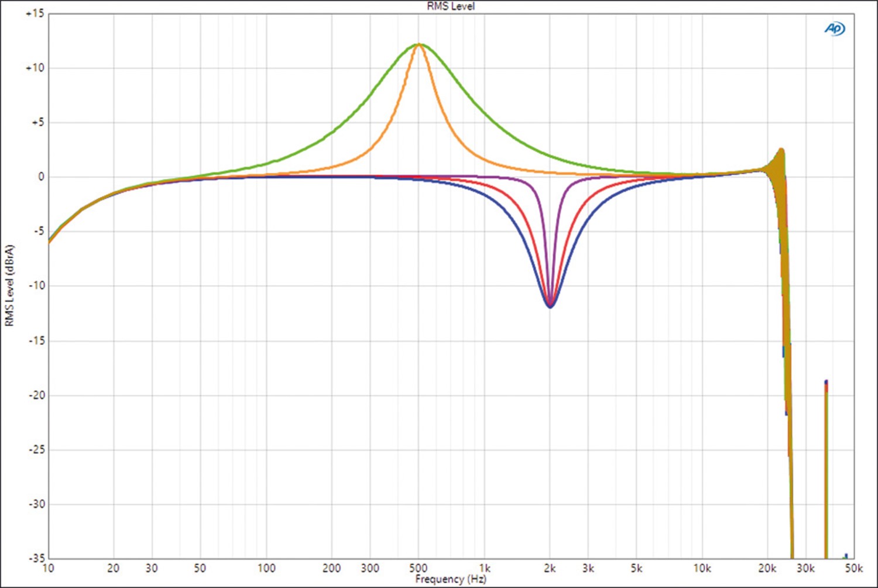Select the -35 tick on the level axis
The image size is (878, 588).
36,558
